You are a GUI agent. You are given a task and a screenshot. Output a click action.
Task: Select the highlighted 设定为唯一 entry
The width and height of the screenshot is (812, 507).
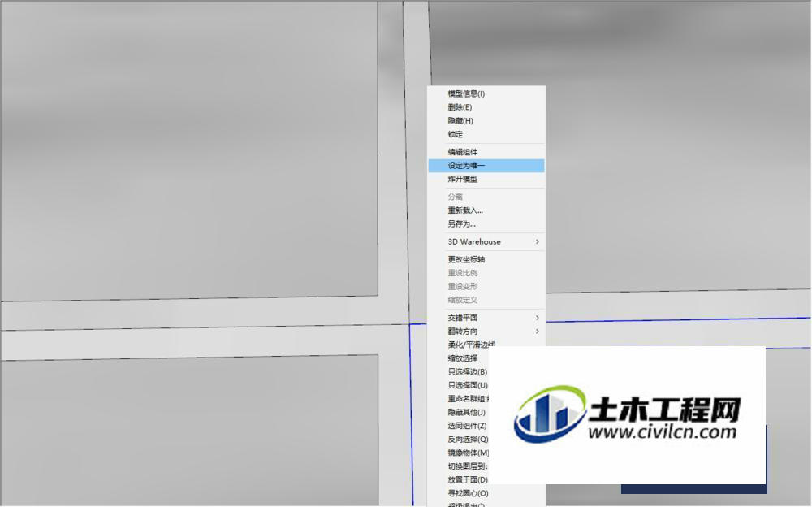pyautogui.click(x=486, y=166)
